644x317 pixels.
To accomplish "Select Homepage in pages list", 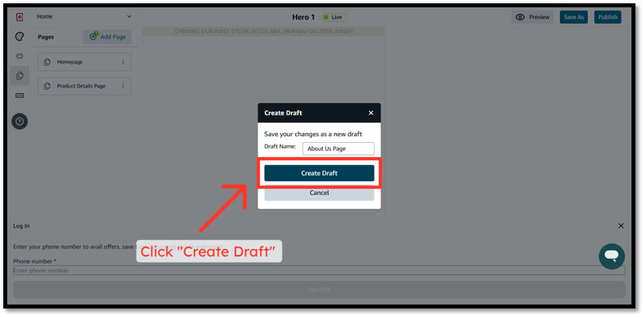I will pos(70,62).
